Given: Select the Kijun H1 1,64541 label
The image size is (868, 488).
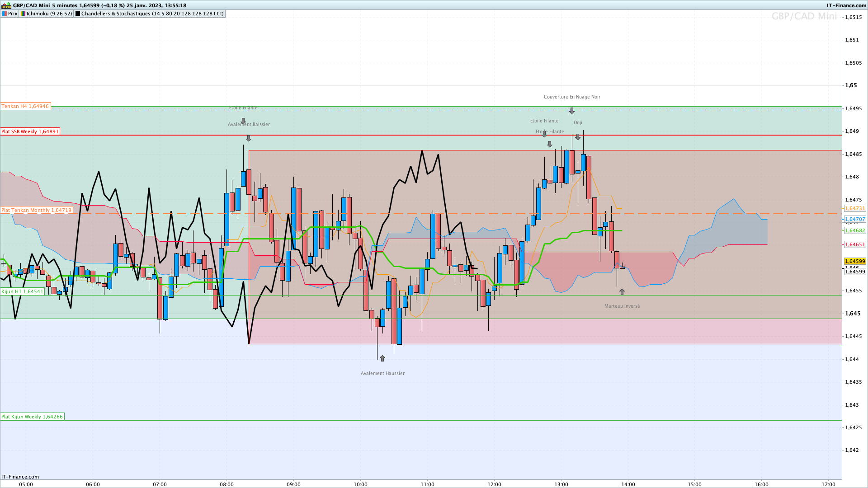Looking at the screenshot, I should coord(22,291).
